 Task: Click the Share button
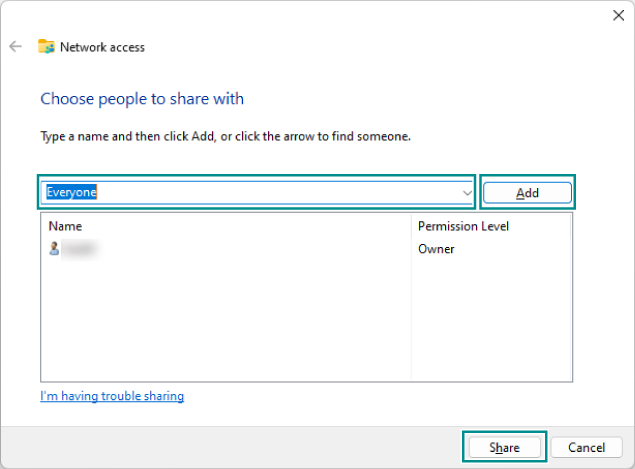tap(504, 447)
